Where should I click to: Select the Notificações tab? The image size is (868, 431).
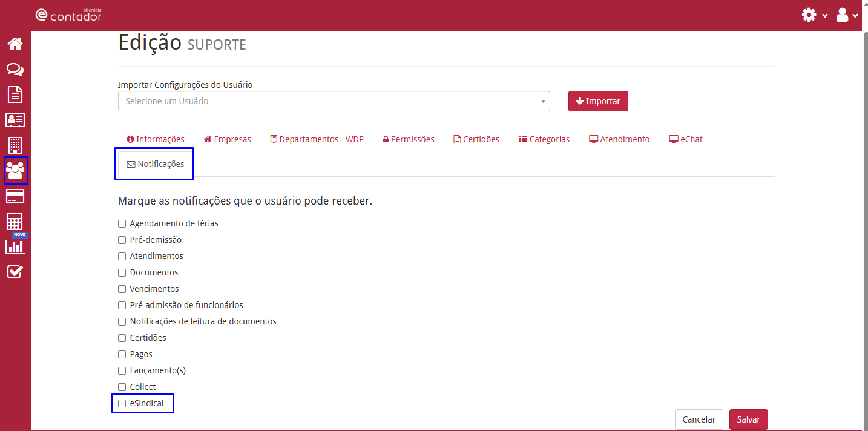pyautogui.click(x=156, y=164)
